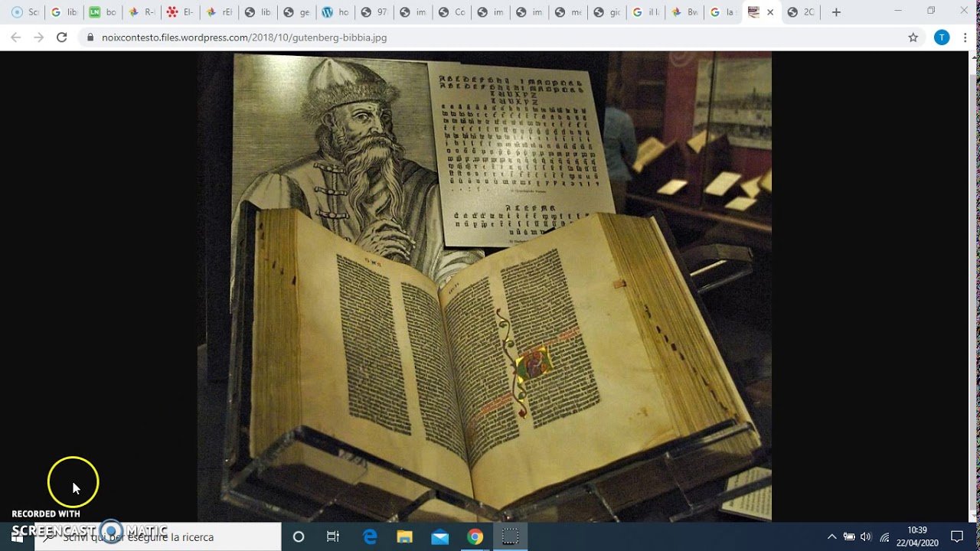Switch to the 'ge' tab
This screenshot has width=980, height=551.
[296, 12]
